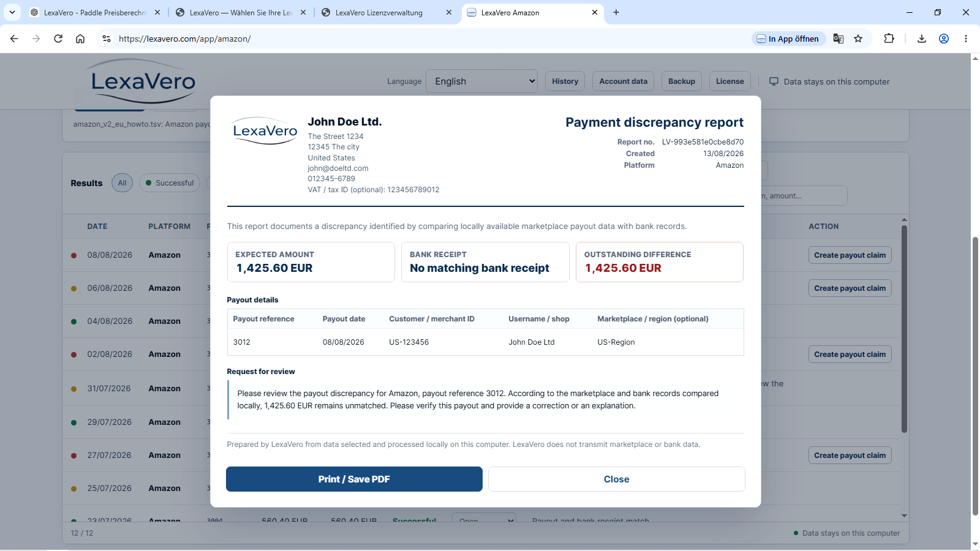
Task: Switch to the LexaVero Wählen Sie Ihre tab
Action: (241, 12)
